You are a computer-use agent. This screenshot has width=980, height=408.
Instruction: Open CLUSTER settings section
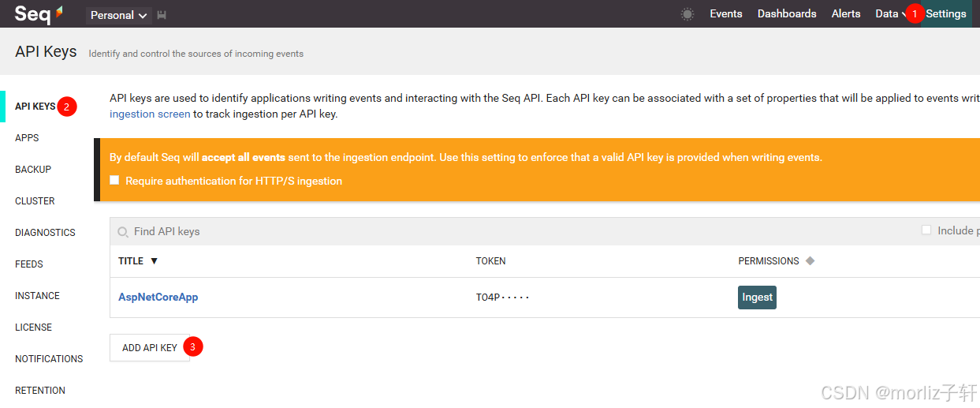tap(35, 201)
